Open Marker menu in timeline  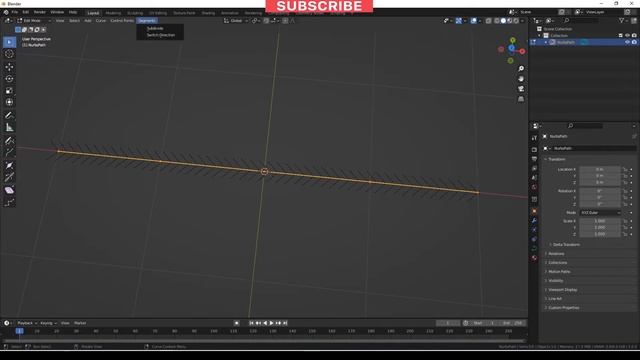coord(80,323)
